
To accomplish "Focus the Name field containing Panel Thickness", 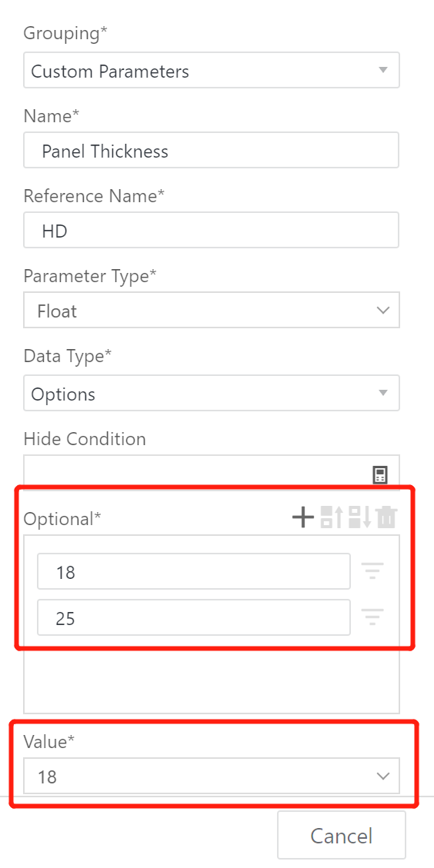I will [211, 149].
